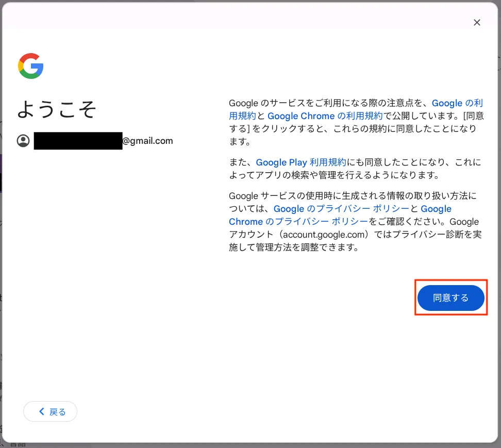Open the Google の利用規約 terms link

point(457,103)
